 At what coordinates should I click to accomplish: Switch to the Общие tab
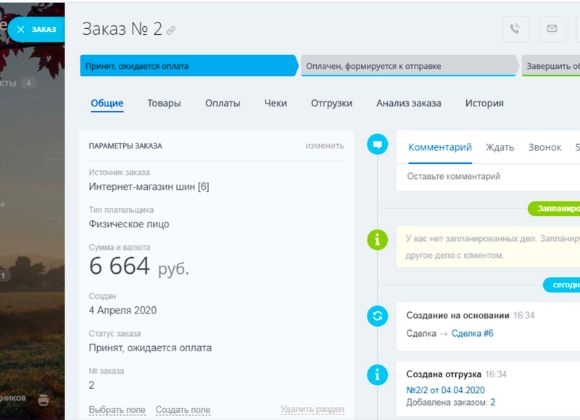pyautogui.click(x=107, y=103)
